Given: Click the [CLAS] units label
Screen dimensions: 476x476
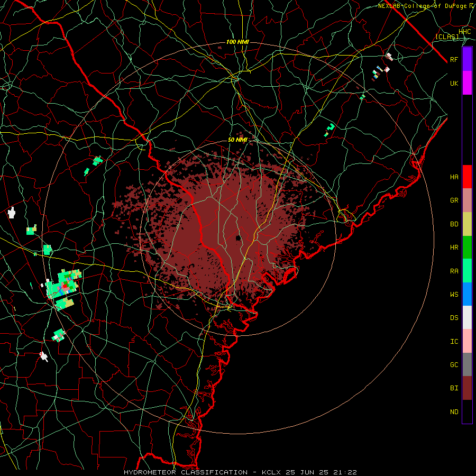Looking at the screenshot, I should click(447, 36).
